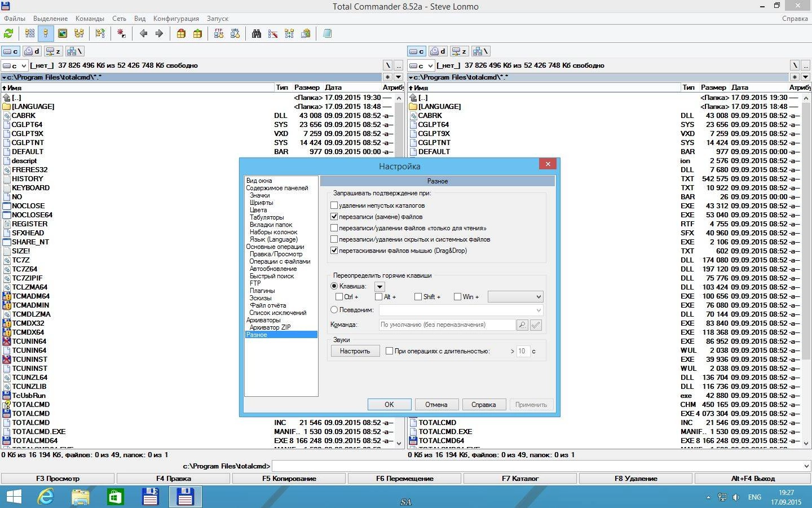Select drive c button in right panel
Viewport: 812px width, 508px height.
click(x=417, y=51)
